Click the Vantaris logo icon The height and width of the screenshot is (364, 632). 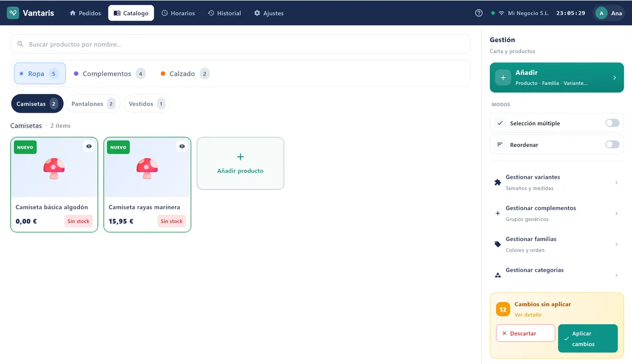13,13
